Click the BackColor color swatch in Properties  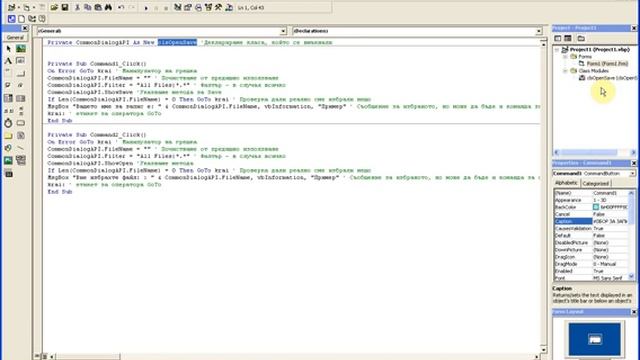coord(596,207)
